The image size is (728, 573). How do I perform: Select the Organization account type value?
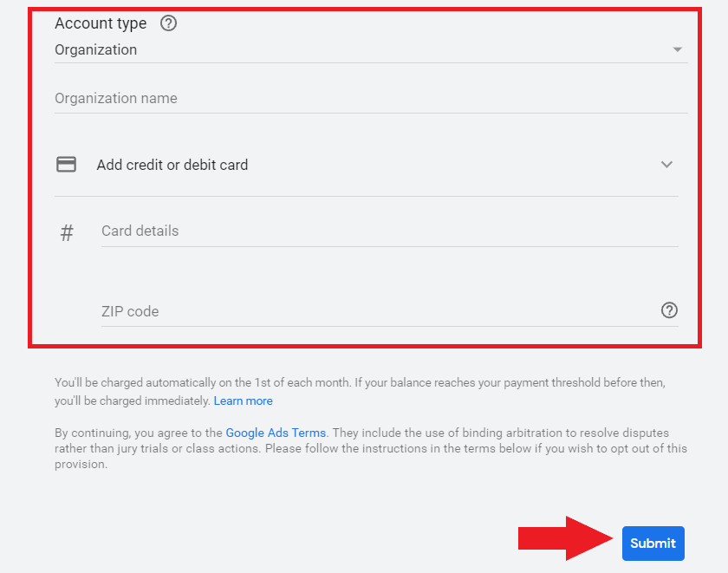coord(95,49)
